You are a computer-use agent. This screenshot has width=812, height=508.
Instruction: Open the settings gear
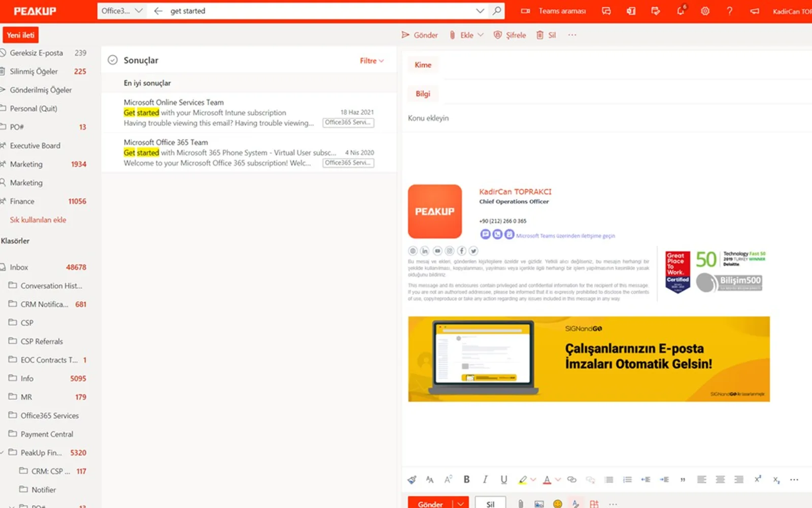[x=705, y=11]
